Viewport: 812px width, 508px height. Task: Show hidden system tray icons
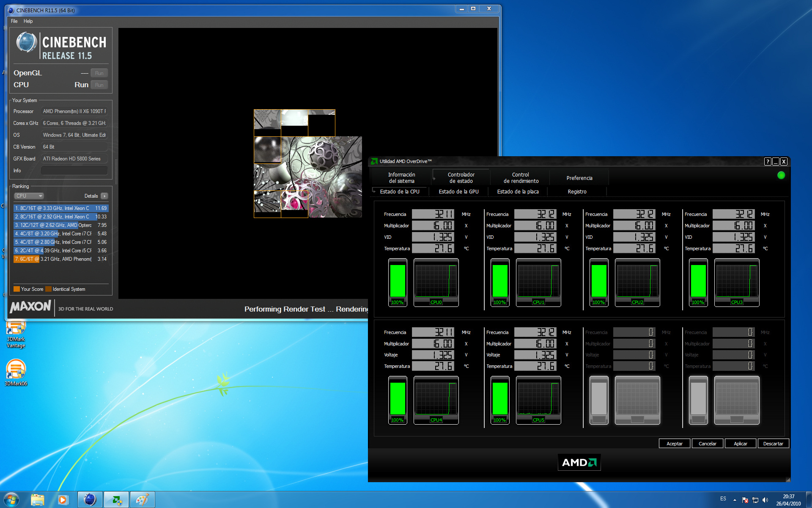[735, 500]
